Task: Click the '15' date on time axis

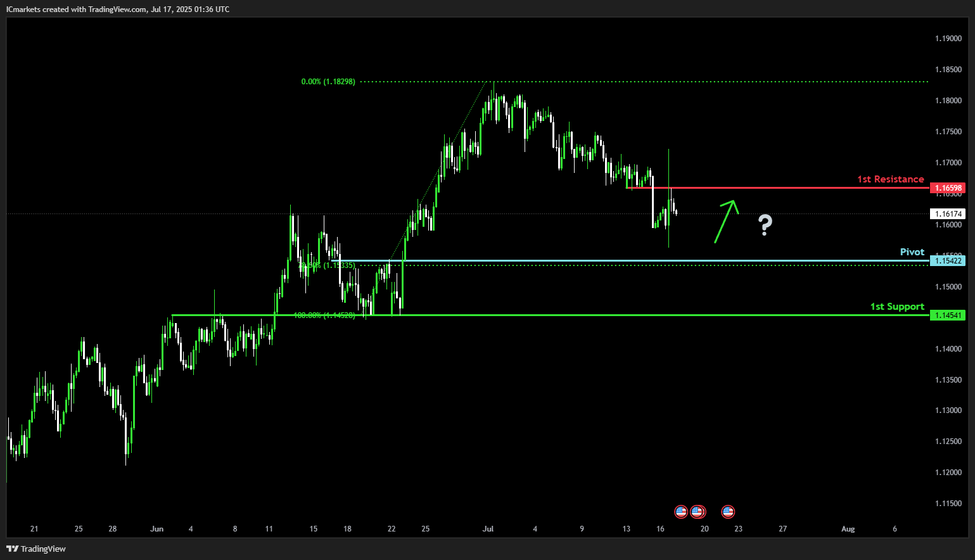Action: coord(314,529)
